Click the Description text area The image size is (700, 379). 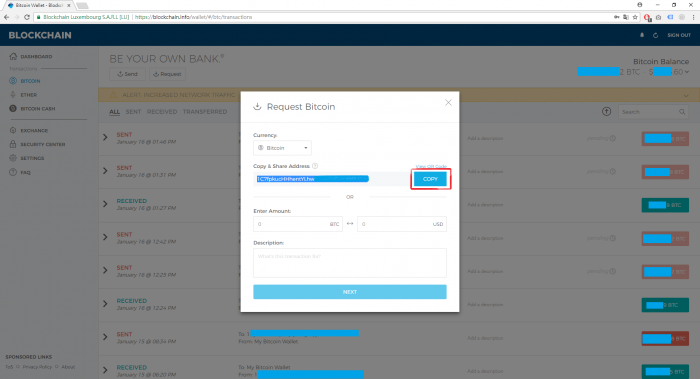click(x=350, y=263)
